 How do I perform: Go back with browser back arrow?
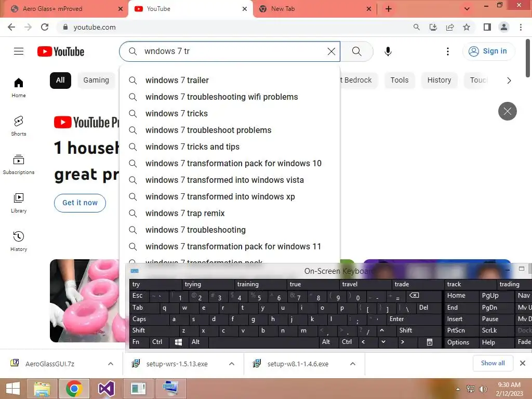tap(11, 27)
